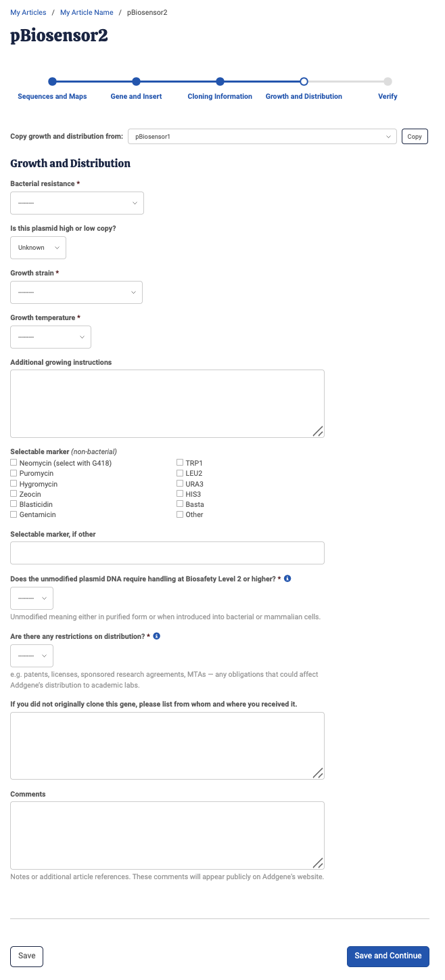Click inside the Comments text area
445x980 pixels.
coord(167,835)
